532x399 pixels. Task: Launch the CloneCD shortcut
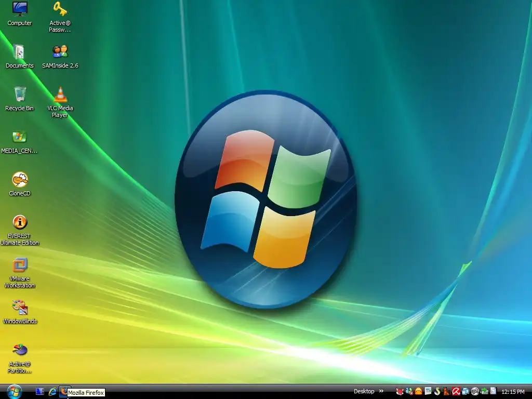20,184
